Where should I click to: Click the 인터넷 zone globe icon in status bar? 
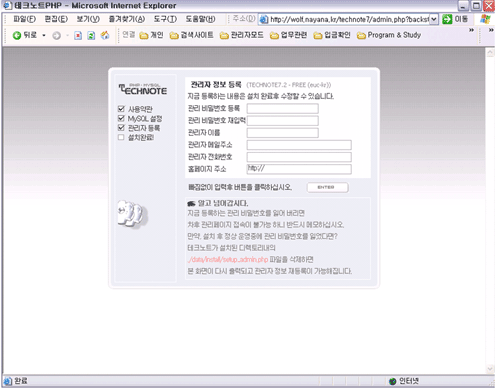[x=393, y=381]
